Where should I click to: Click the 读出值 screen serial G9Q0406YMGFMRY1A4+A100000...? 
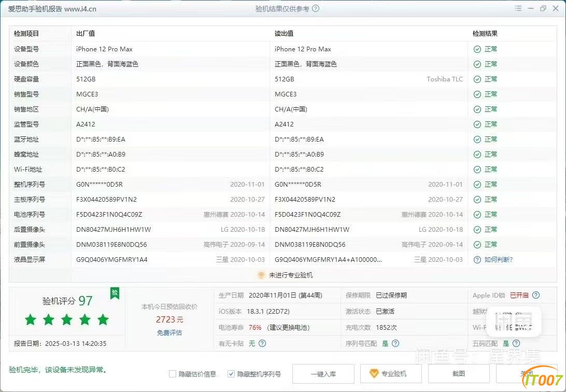click(328, 260)
